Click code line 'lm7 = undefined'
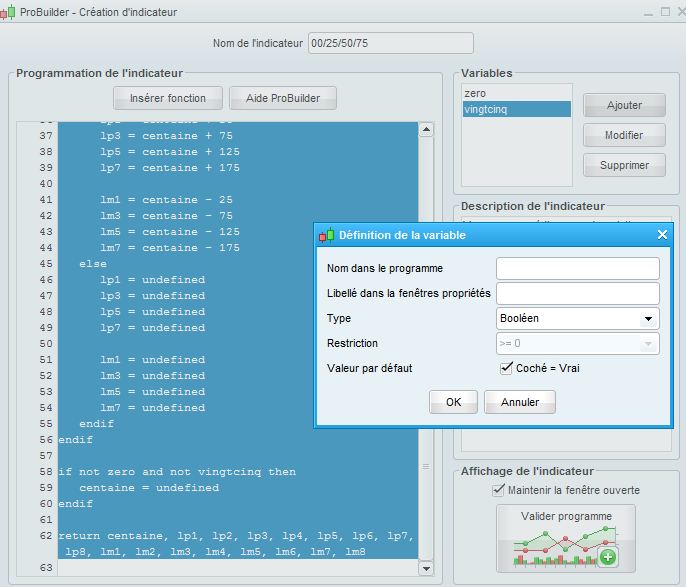The image size is (686, 587). point(152,408)
